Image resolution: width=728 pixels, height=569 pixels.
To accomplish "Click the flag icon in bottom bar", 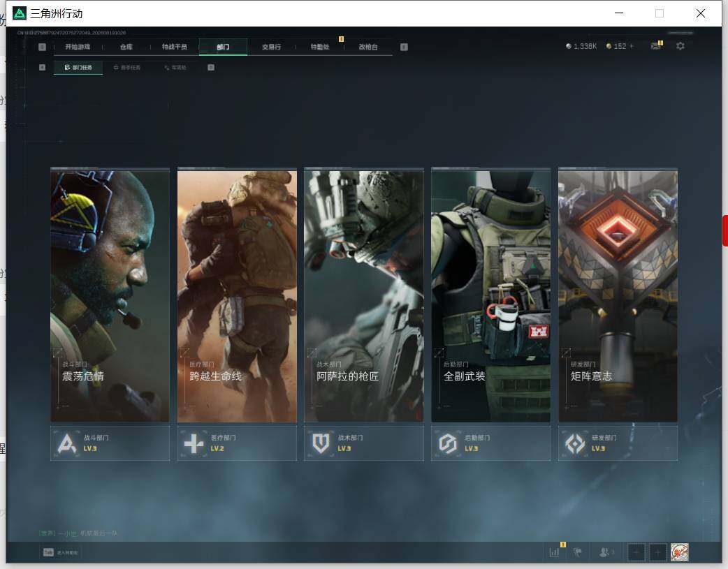I will (x=578, y=552).
